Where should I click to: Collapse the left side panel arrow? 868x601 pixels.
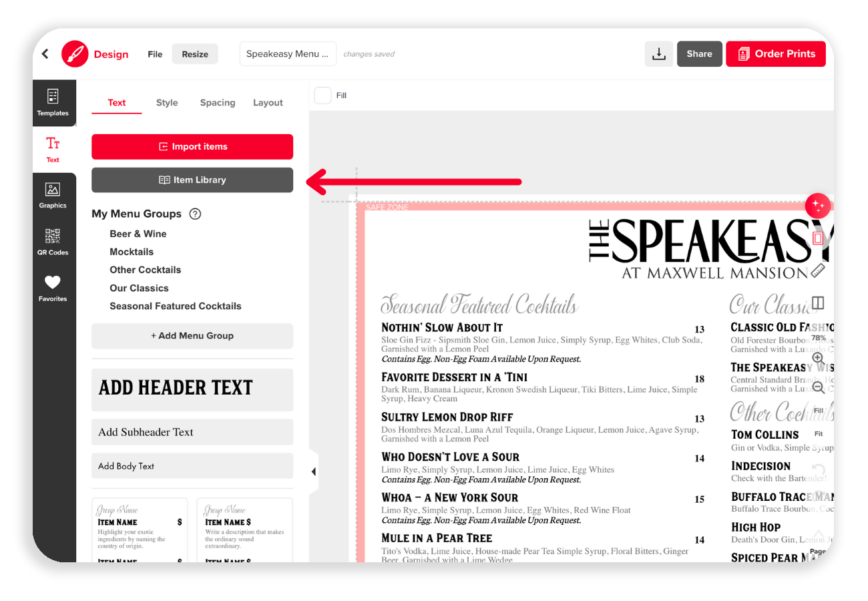[313, 471]
